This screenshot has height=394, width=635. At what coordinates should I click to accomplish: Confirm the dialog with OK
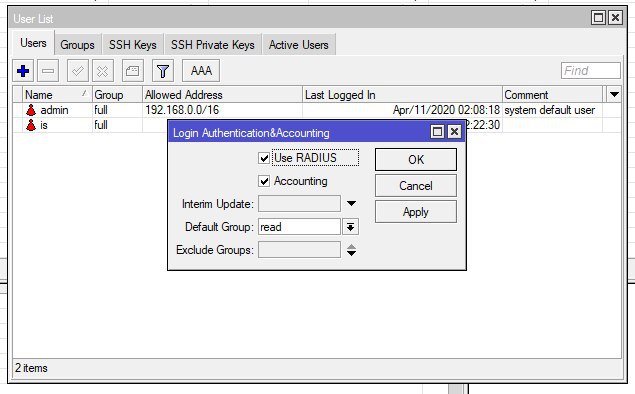[416, 160]
